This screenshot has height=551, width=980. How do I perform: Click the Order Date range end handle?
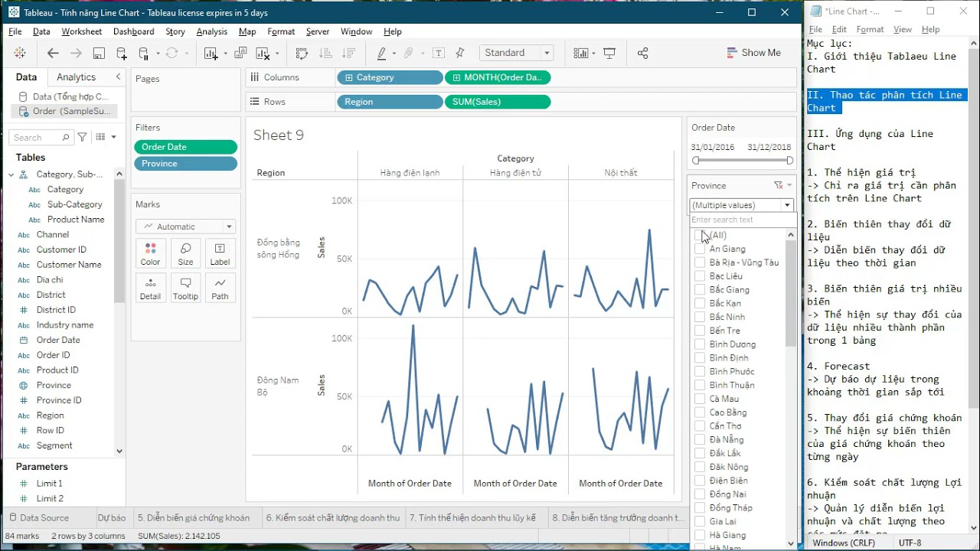(x=789, y=160)
